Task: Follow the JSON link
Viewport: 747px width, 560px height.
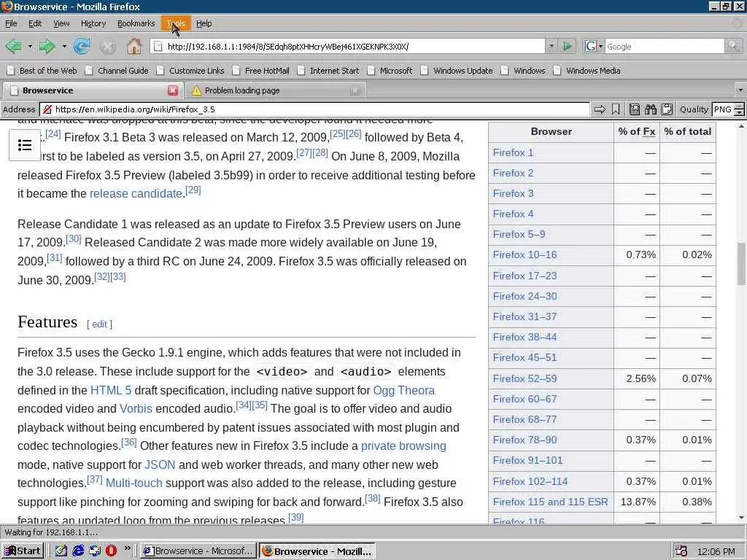Action: pyautogui.click(x=160, y=464)
